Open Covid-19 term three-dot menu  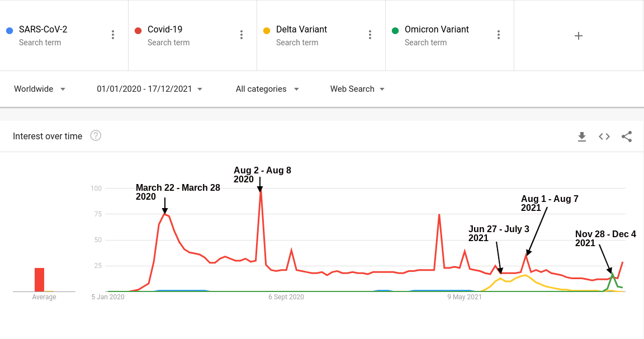[241, 35]
